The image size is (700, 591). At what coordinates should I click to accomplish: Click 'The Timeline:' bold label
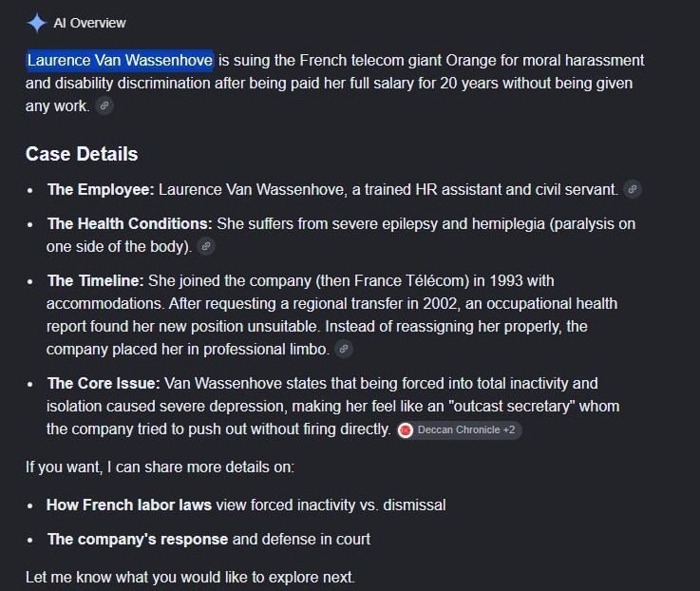[x=96, y=280]
